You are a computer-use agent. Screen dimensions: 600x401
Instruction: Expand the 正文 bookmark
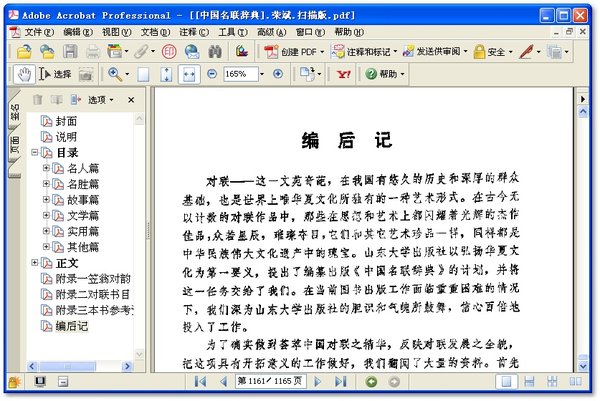pos(34,262)
